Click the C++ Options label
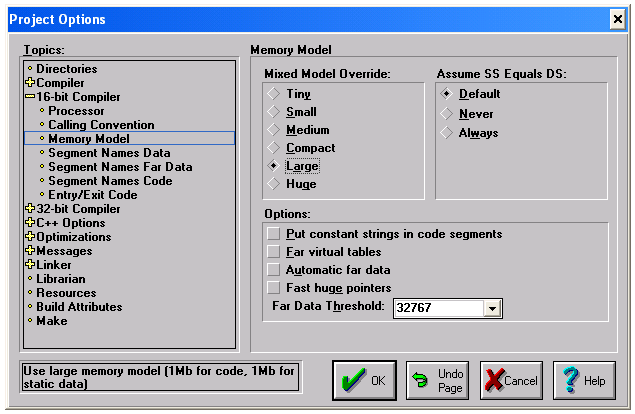635x414 pixels. click(x=71, y=223)
